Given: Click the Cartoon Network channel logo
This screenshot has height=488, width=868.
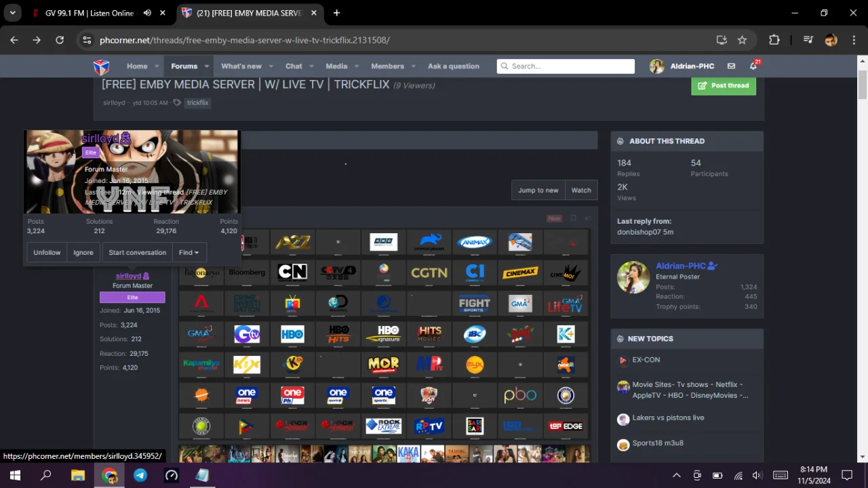Looking at the screenshot, I should click(x=292, y=272).
